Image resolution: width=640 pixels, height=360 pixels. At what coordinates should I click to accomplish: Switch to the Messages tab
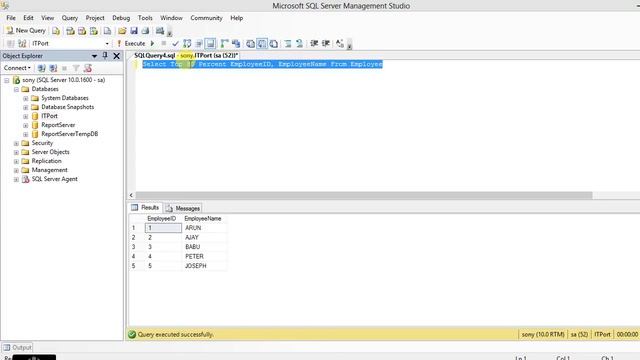tap(183, 208)
